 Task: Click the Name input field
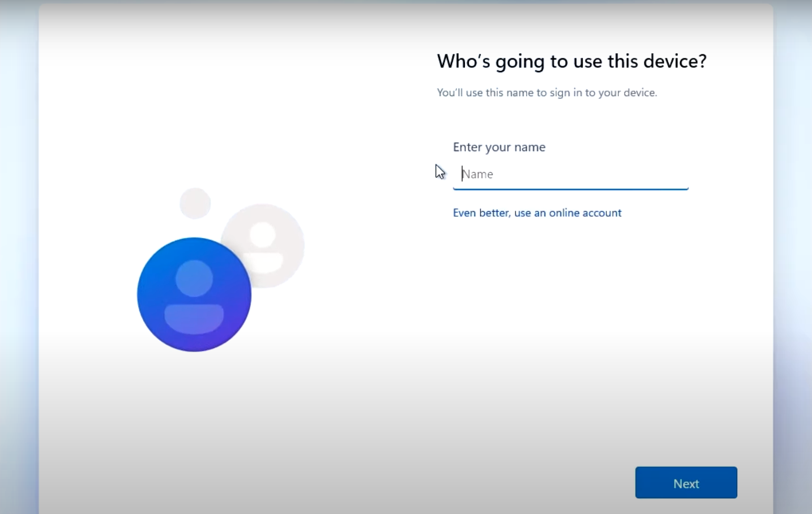(x=570, y=174)
